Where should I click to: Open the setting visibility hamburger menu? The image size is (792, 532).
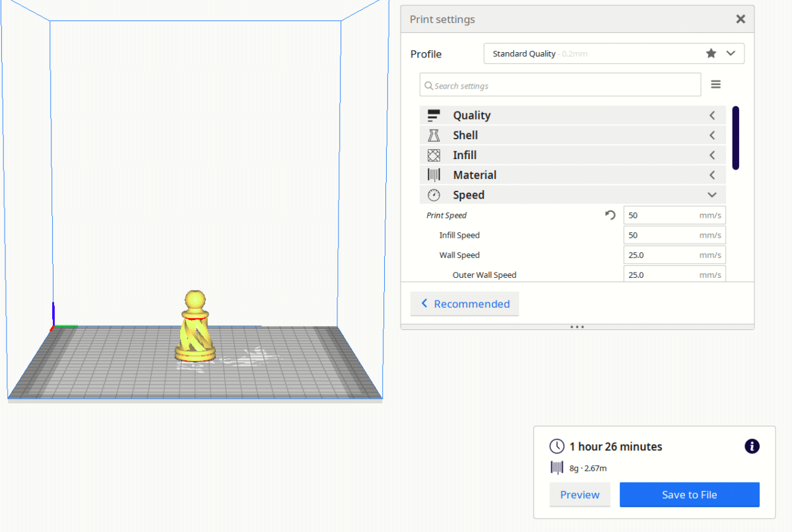click(716, 84)
